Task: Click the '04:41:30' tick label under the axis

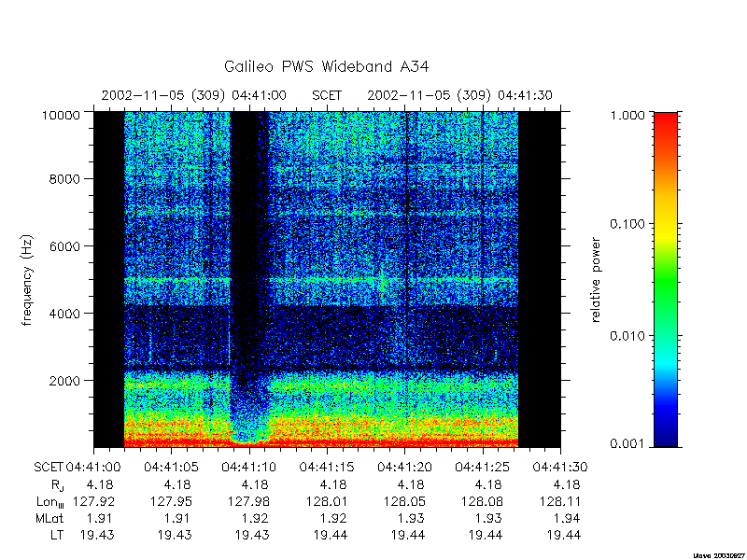Action: (559, 468)
